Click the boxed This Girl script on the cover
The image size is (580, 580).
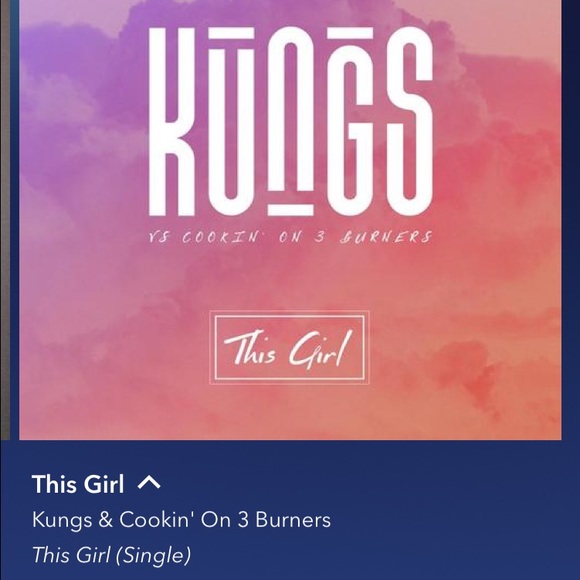click(290, 347)
